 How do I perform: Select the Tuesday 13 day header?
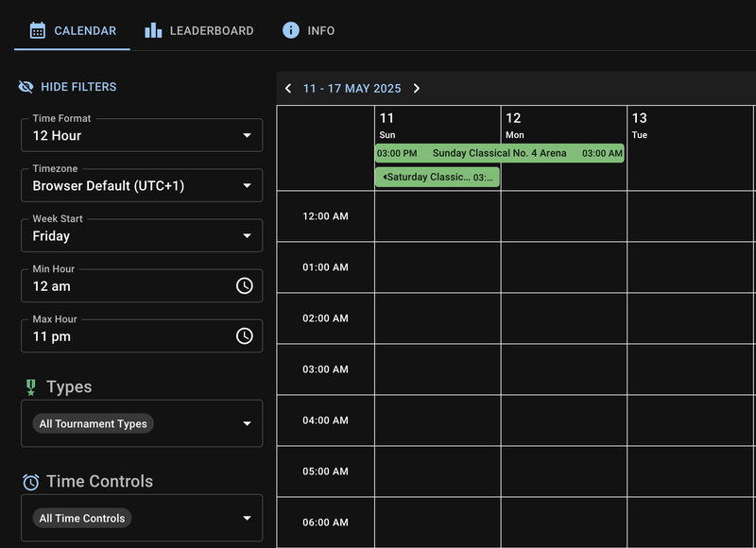coord(640,125)
